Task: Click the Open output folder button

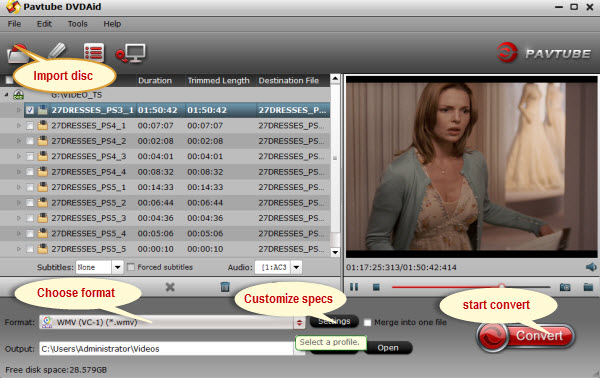Action: [x=388, y=348]
